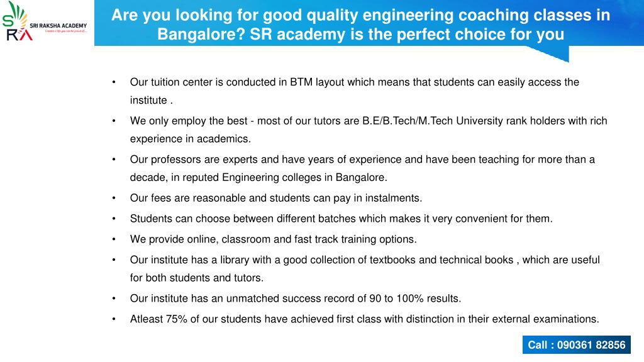This screenshot has height=362, width=644.
Task: Click the bullet about B.E/B.Tech/M.Tech tutors
Action: 369,129
